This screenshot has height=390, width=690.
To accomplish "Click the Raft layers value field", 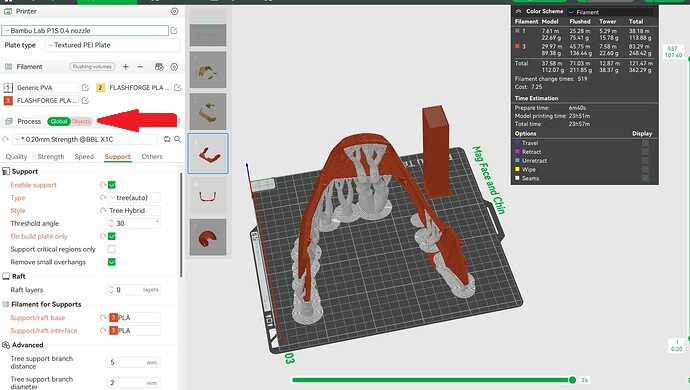I will click(134, 290).
